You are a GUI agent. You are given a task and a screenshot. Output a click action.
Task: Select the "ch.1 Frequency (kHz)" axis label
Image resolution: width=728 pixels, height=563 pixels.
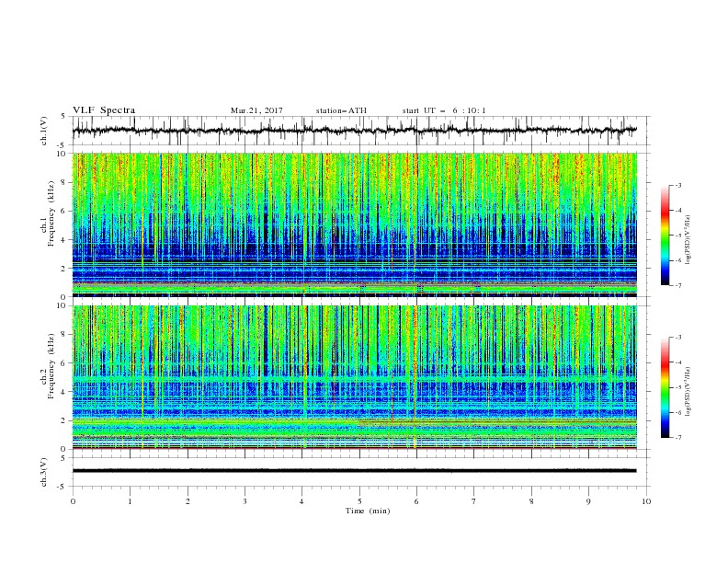click(48, 213)
